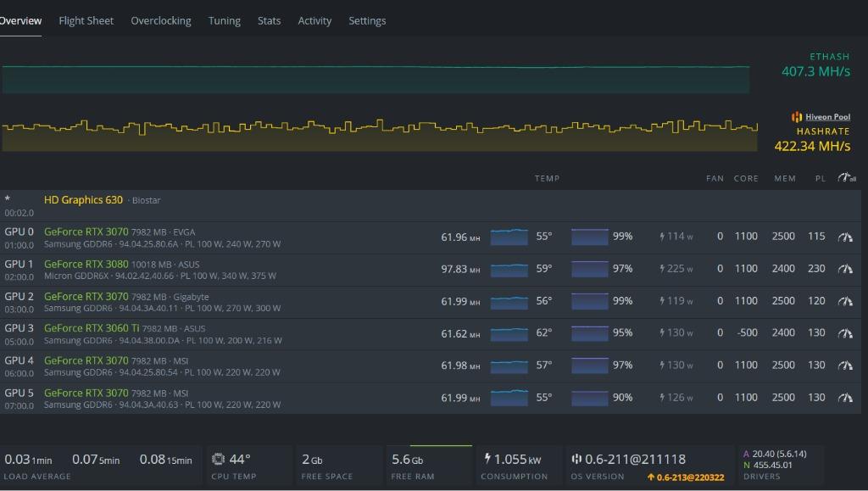This screenshot has height=491, width=868.
Task: Click the pool hashrate 422.34 MH/s value
Action: pyautogui.click(x=812, y=146)
